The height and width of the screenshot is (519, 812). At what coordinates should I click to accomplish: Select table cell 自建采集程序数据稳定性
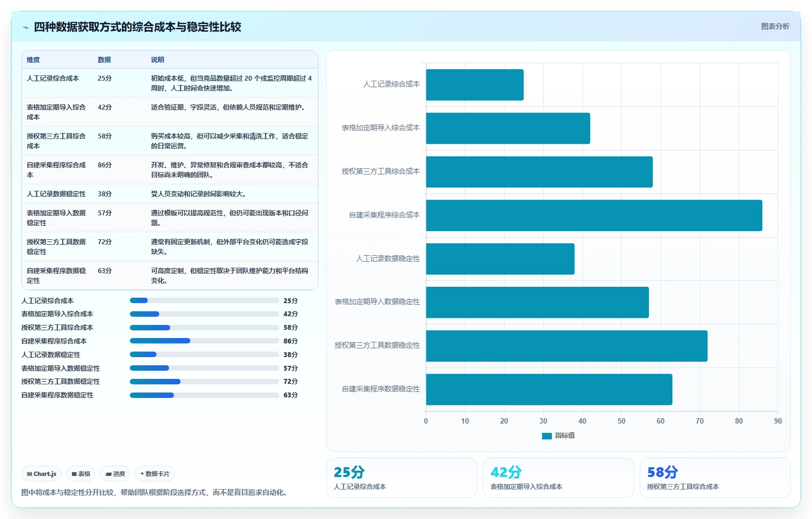click(x=56, y=276)
